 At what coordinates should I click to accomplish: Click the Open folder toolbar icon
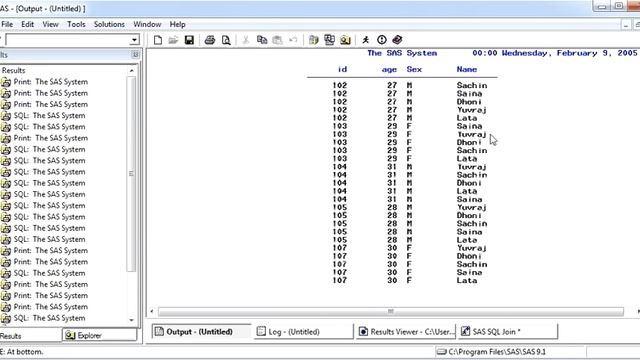pyautogui.click(x=173, y=40)
